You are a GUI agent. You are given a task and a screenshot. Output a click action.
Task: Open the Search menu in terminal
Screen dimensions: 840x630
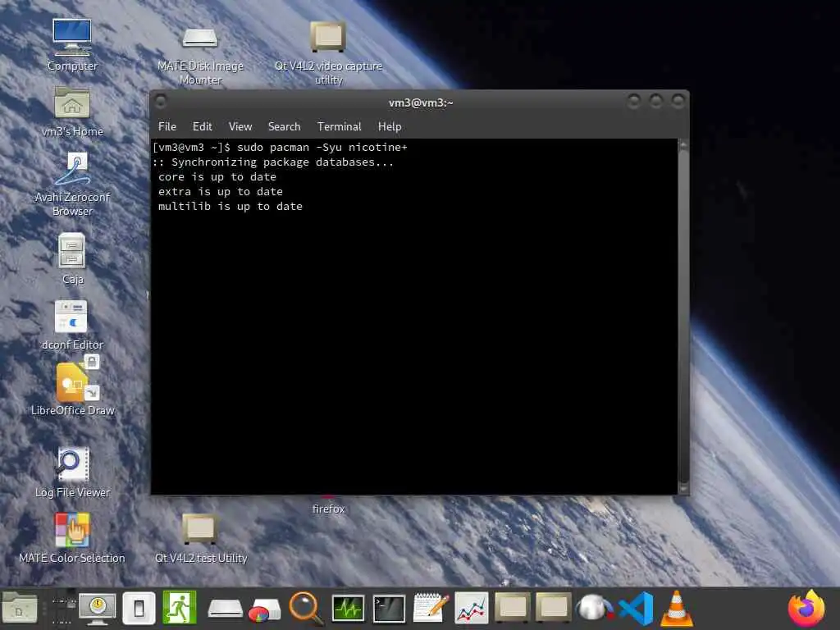click(x=284, y=126)
